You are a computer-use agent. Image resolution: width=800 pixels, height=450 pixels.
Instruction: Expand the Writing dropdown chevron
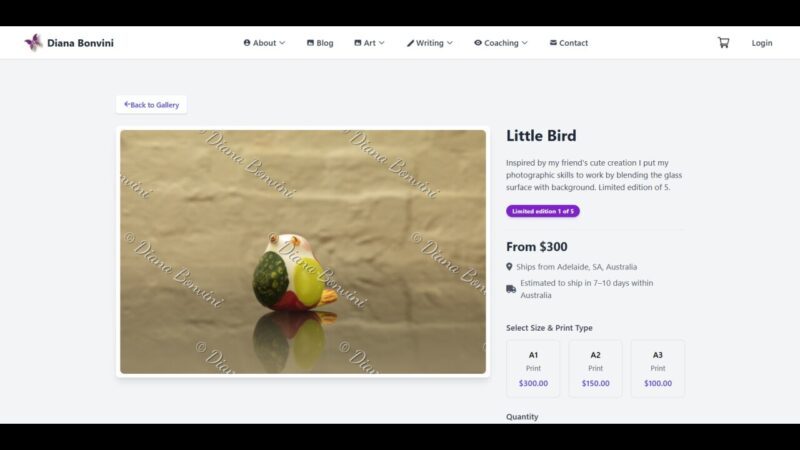tap(449, 43)
